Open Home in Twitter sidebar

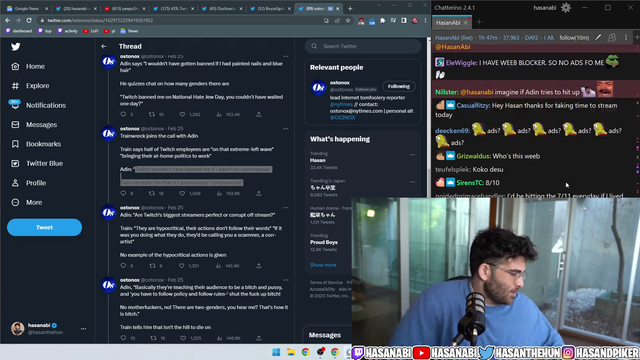click(28, 66)
